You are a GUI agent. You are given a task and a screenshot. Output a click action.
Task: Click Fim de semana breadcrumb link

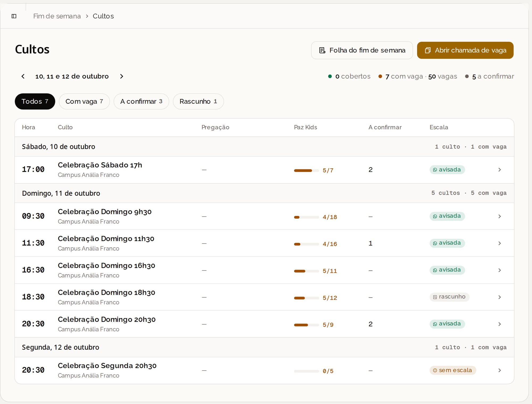click(x=57, y=16)
